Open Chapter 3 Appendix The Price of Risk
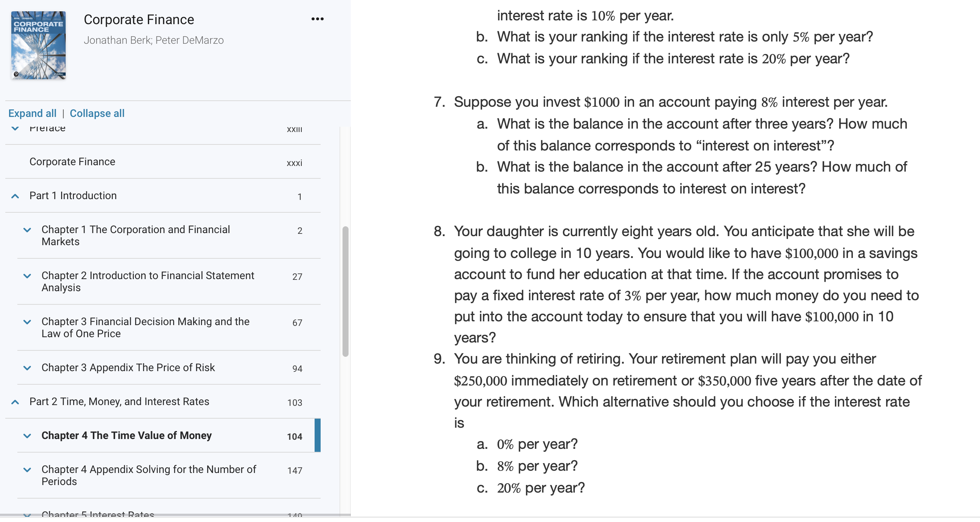This screenshot has height=522, width=980. coord(128,368)
